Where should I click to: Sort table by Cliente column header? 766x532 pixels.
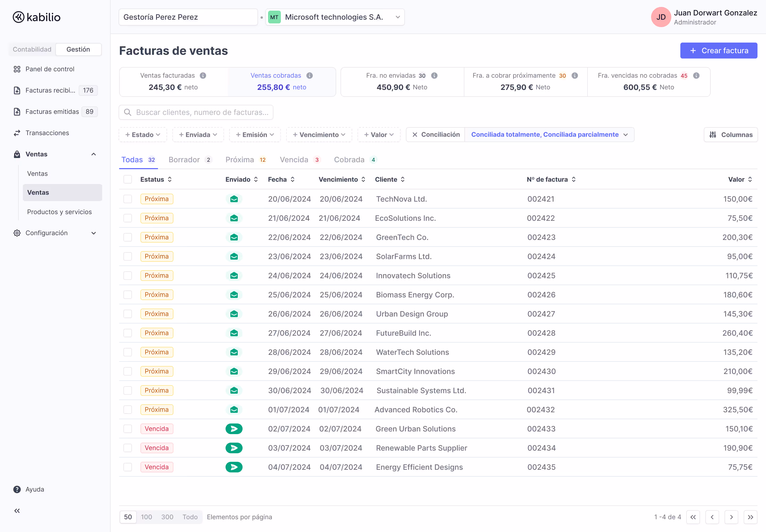(390, 179)
